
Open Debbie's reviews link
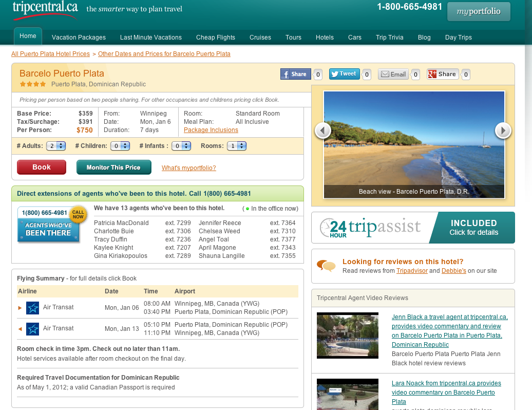point(453,270)
